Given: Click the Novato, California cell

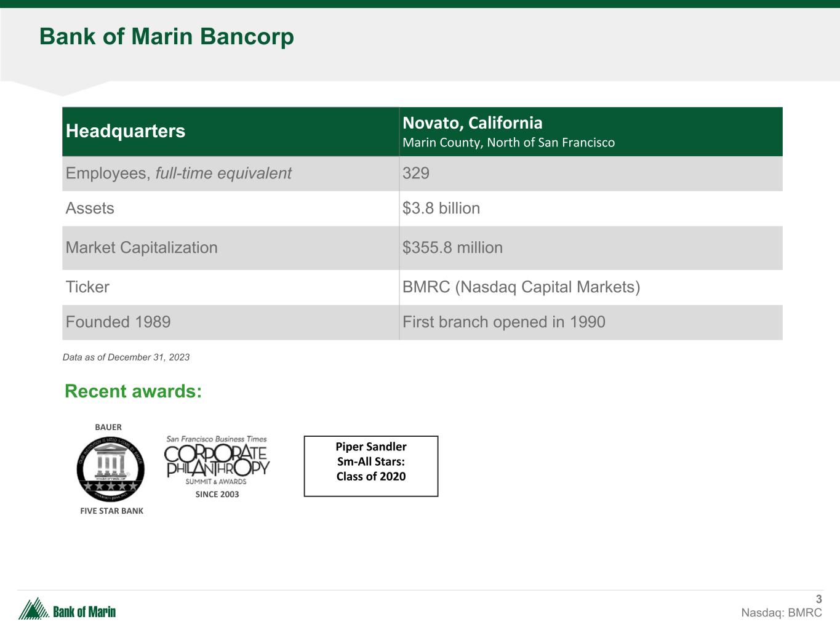Looking at the screenshot, I should [x=472, y=123].
